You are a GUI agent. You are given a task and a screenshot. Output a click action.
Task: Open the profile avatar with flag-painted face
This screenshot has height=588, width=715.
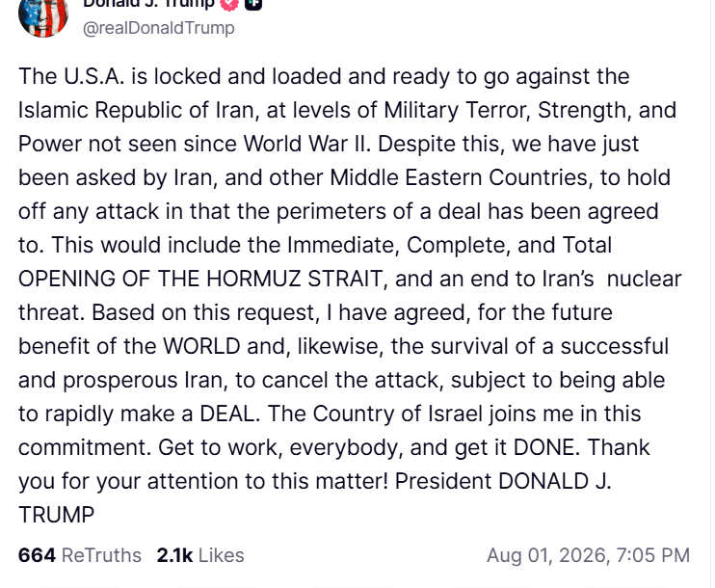(43, 16)
